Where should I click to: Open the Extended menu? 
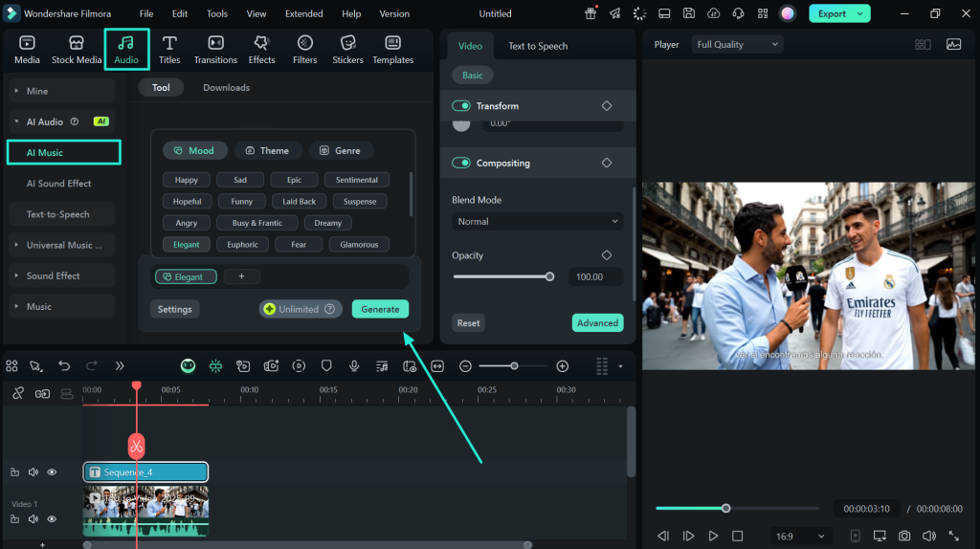(x=303, y=14)
